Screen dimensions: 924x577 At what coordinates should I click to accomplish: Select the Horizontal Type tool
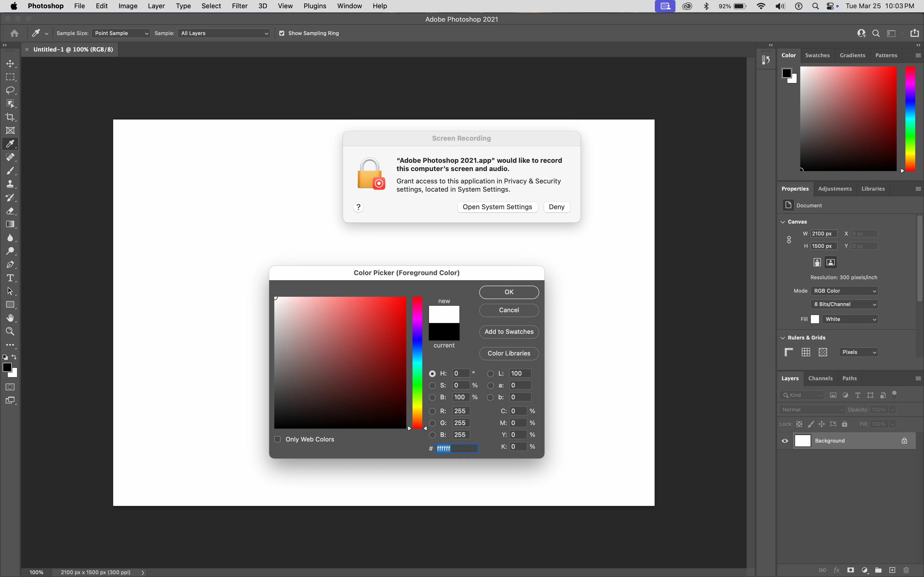point(10,278)
